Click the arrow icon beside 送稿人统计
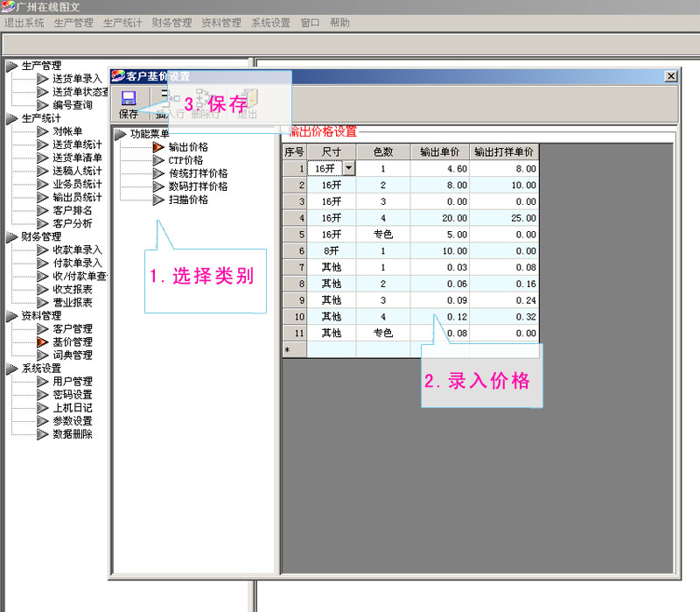The image size is (700, 612). click(43, 171)
